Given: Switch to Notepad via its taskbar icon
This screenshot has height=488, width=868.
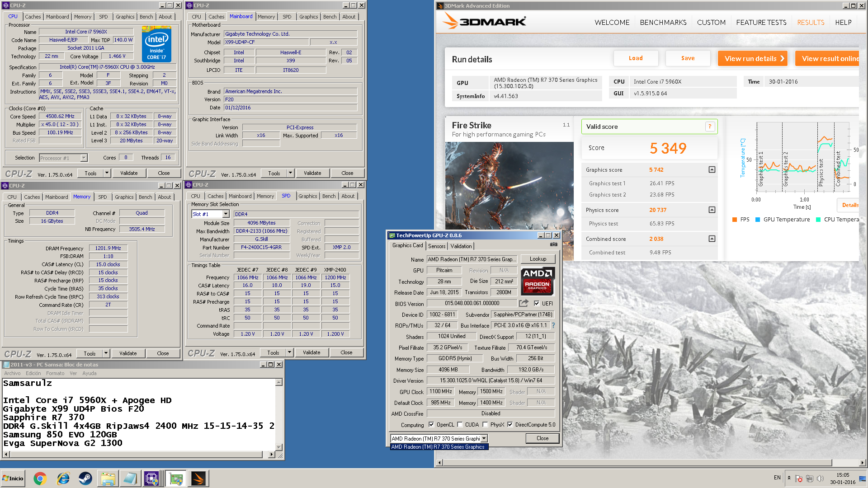Looking at the screenshot, I should (x=130, y=479).
